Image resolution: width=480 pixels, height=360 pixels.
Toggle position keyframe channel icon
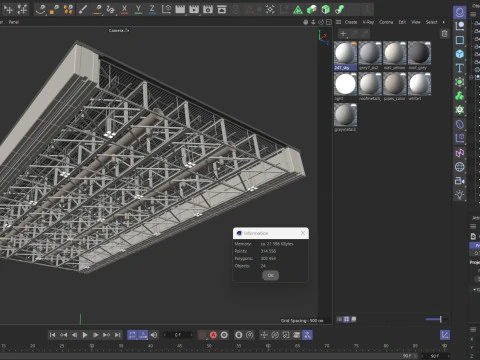pos(264,335)
